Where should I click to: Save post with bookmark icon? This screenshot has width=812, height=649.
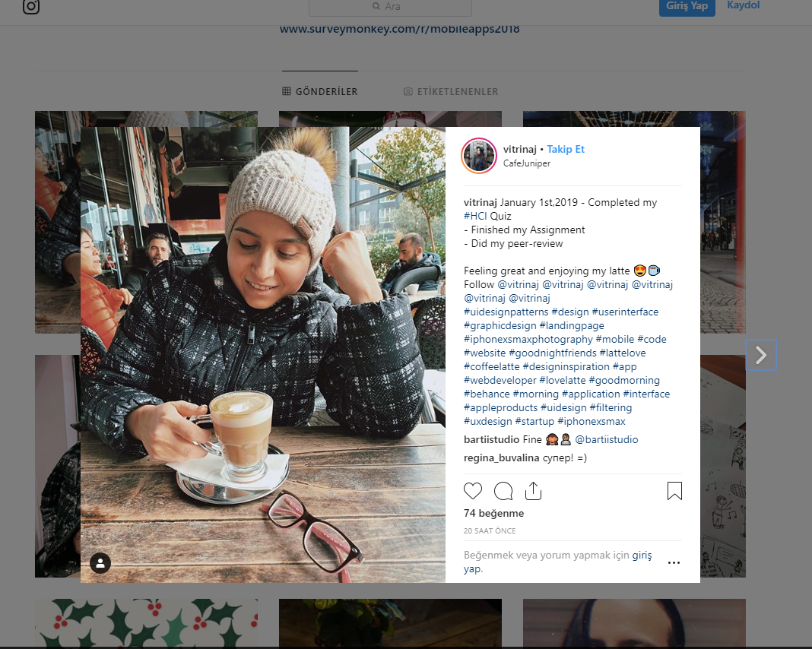674,491
